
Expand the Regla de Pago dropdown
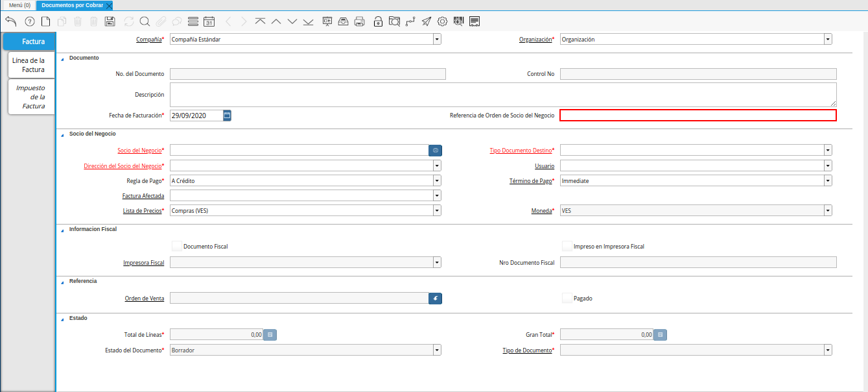437,180
